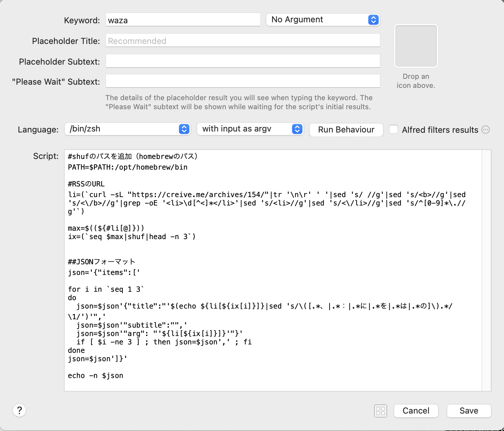The height and width of the screenshot is (431, 504).
Task: Focus the Keyword field containing waza
Action: click(x=183, y=20)
